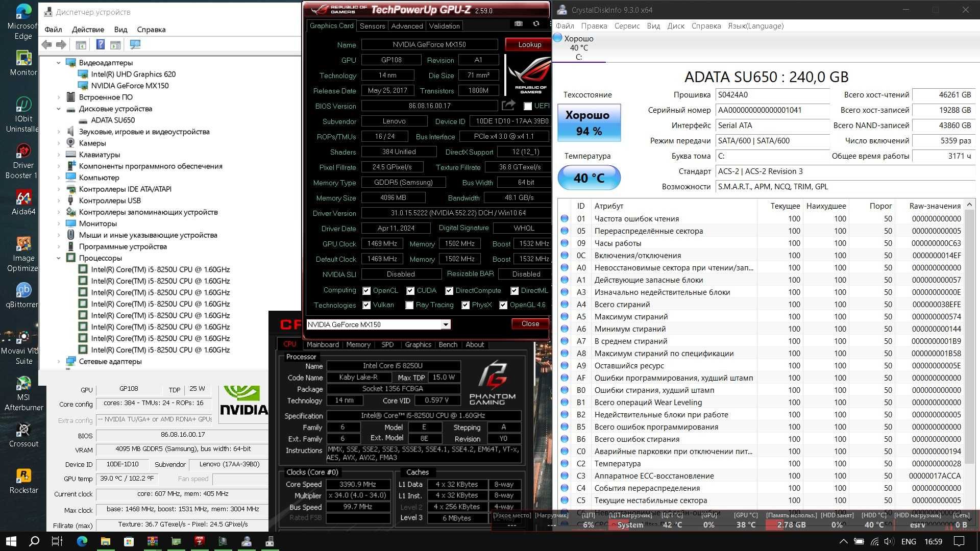Switch to GPU-Z Advanced tab
The image size is (980, 551).
coord(406,26)
